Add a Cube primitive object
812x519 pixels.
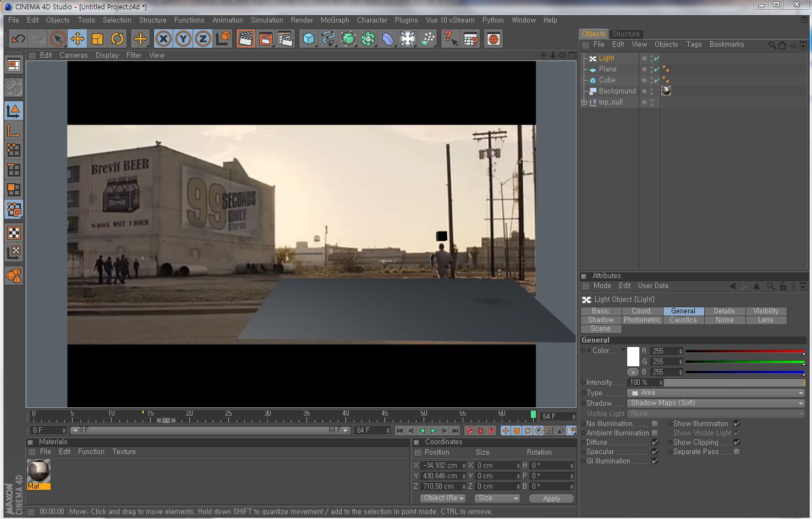[309, 39]
